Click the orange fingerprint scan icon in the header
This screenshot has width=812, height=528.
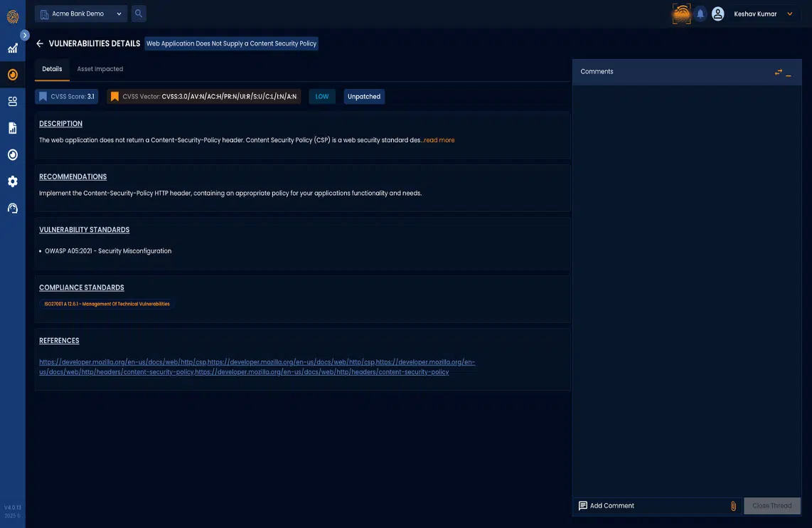point(681,14)
